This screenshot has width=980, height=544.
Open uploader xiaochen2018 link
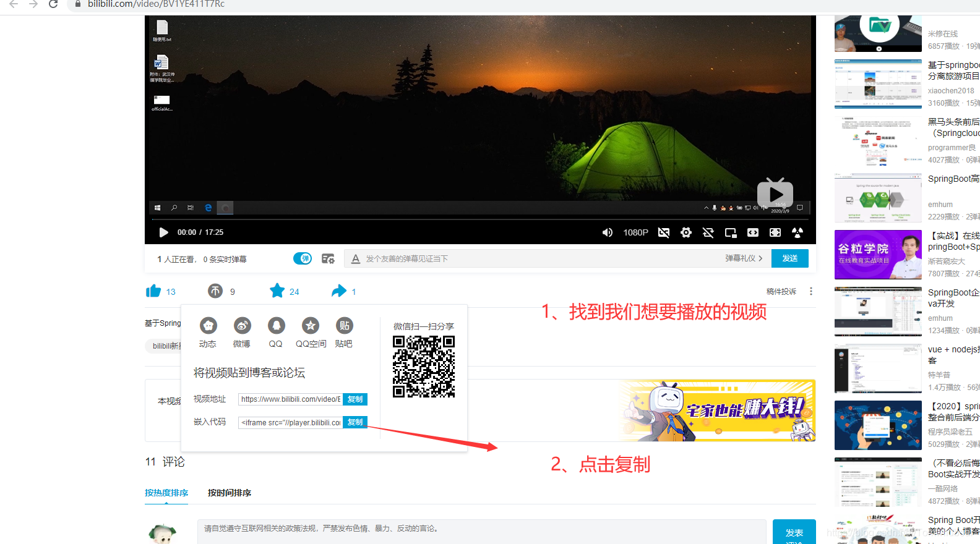(951, 91)
